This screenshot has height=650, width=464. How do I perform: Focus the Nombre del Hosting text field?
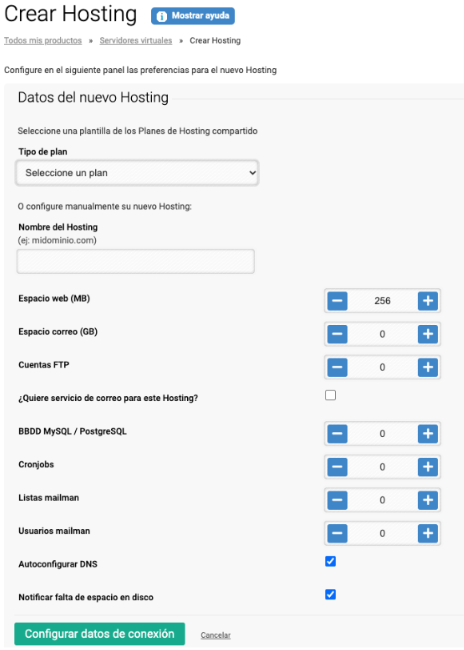[136, 261]
